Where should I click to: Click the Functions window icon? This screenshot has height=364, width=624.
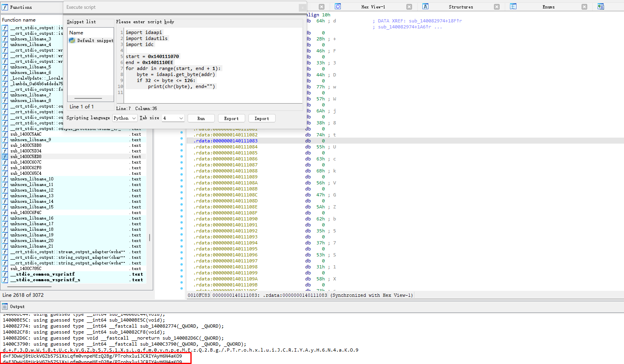pyautogui.click(x=5, y=7)
